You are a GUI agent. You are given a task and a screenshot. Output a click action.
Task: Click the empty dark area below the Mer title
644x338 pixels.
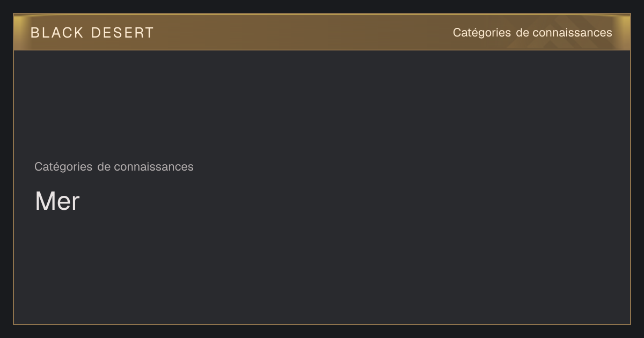coord(322,268)
